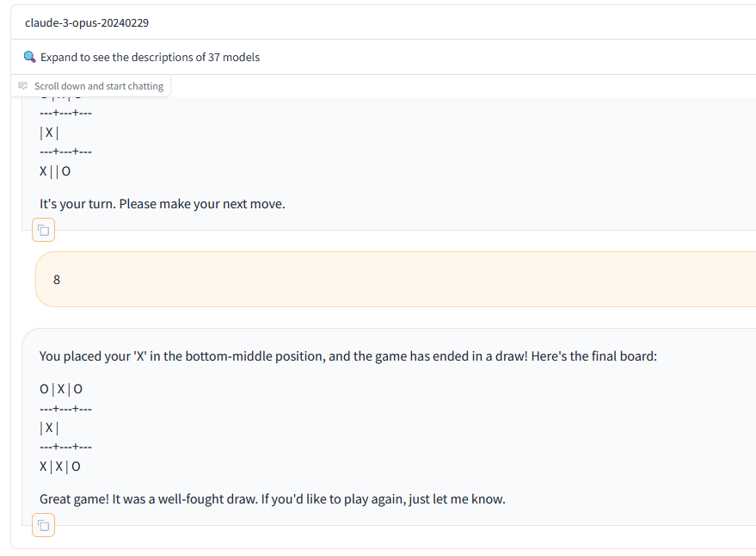The width and height of the screenshot is (756, 556).
Task: Click the magnifier icon beside model descriptions
Action: (x=29, y=57)
